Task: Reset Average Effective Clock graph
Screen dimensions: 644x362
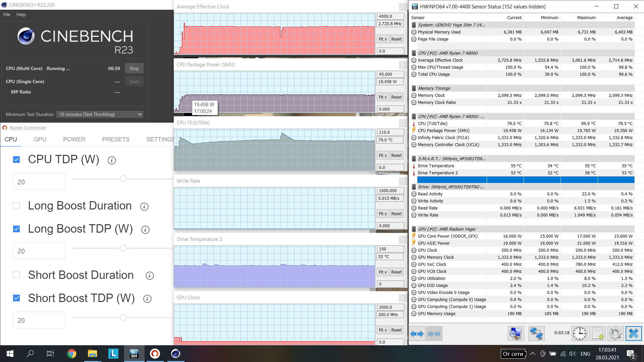Action: (x=396, y=39)
